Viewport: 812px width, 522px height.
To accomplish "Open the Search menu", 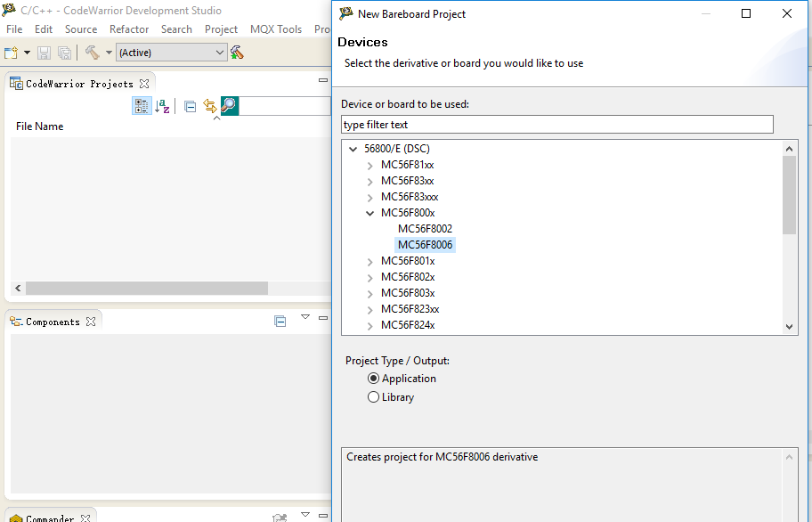I will pos(176,29).
